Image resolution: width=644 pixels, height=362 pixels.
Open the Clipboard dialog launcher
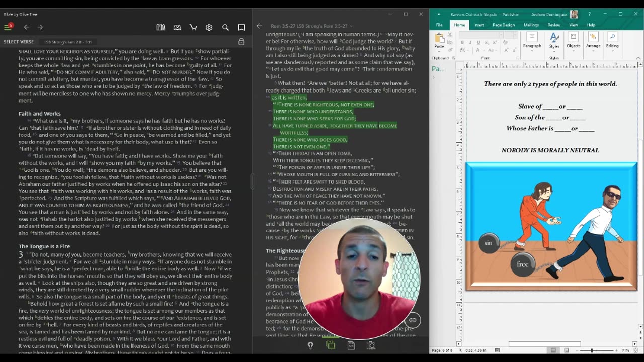(x=453, y=58)
